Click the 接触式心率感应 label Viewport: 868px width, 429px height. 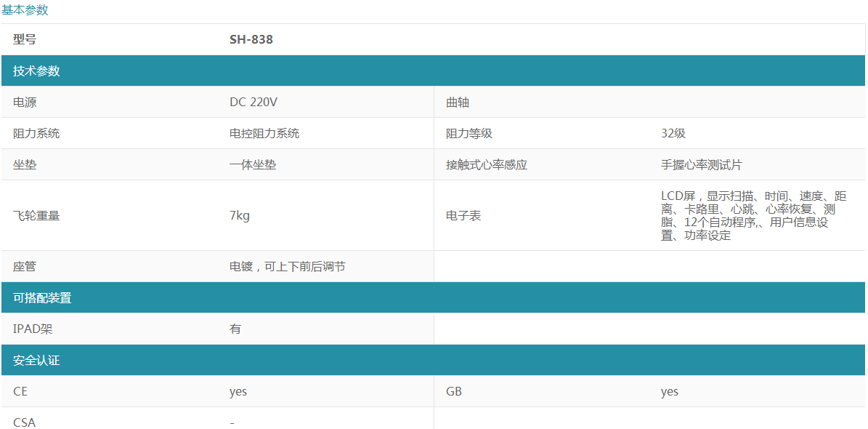[x=486, y=164]
